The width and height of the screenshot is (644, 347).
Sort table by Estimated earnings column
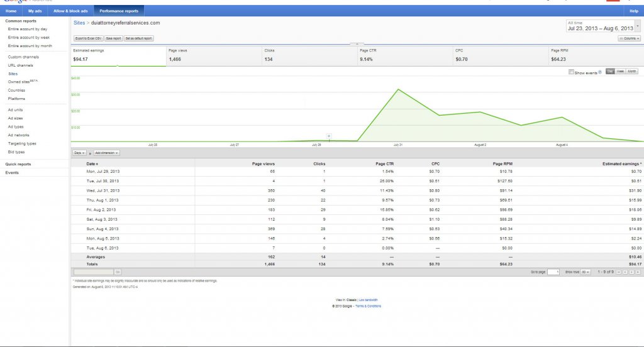(x=621, y=164)
